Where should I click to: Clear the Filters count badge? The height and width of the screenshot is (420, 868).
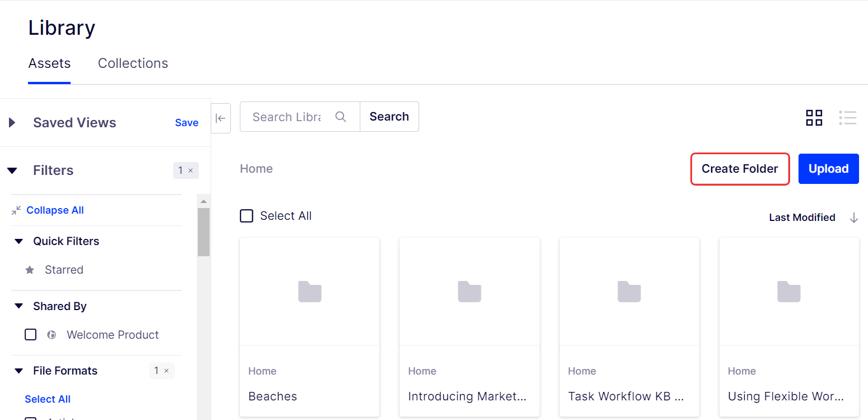pyautogui.click(x=191, y=170)
